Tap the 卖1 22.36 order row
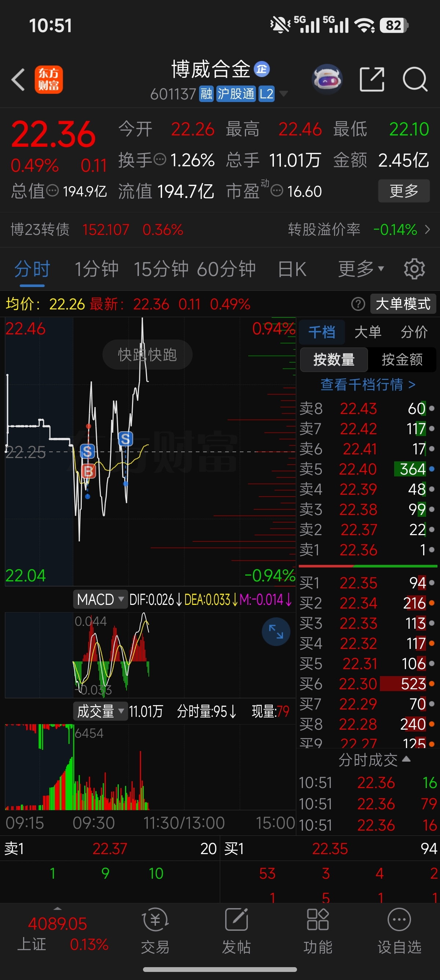This screenshot has width=440, height=980. pos(367,549)
